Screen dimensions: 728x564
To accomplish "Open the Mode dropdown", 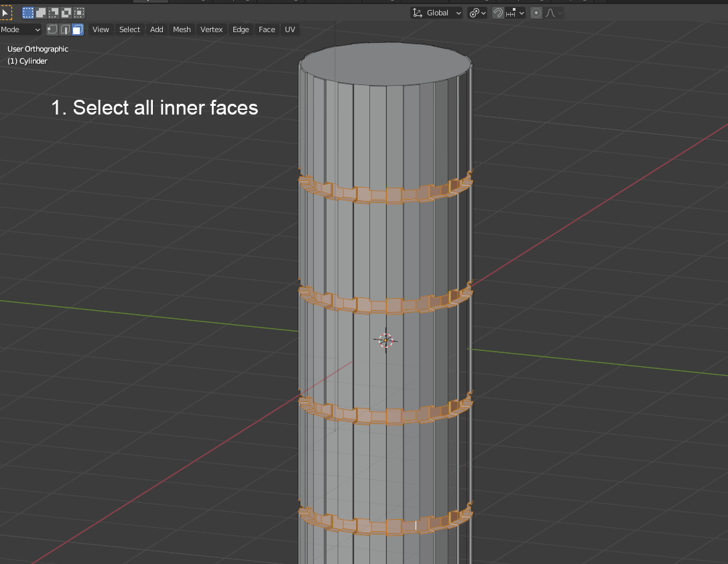I will point(20,29).
